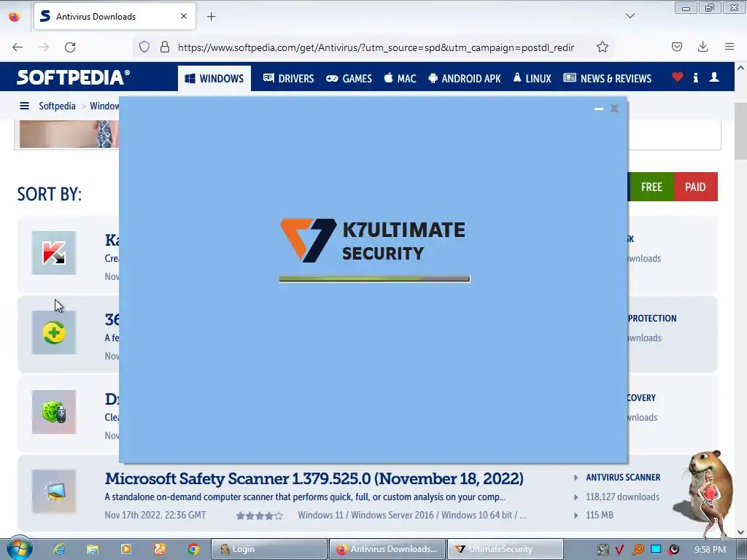Click the Softpedia breadcrumb link
Viewport: 747px width, 560px height.
pyautogui.click(x=57, y=106)
